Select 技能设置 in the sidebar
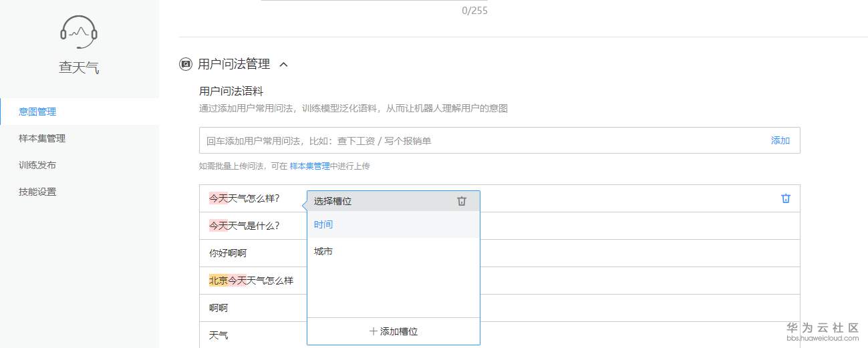868x348 pixels. (37, 192)
